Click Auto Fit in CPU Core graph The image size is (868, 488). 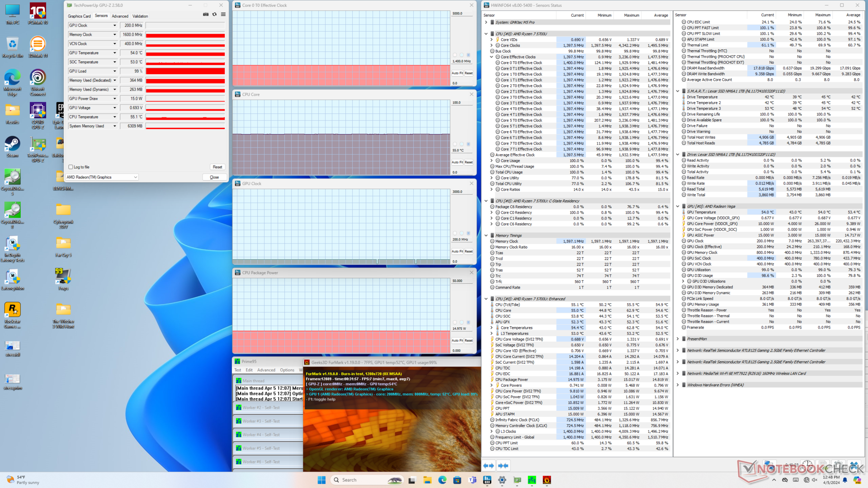[457, 162]
